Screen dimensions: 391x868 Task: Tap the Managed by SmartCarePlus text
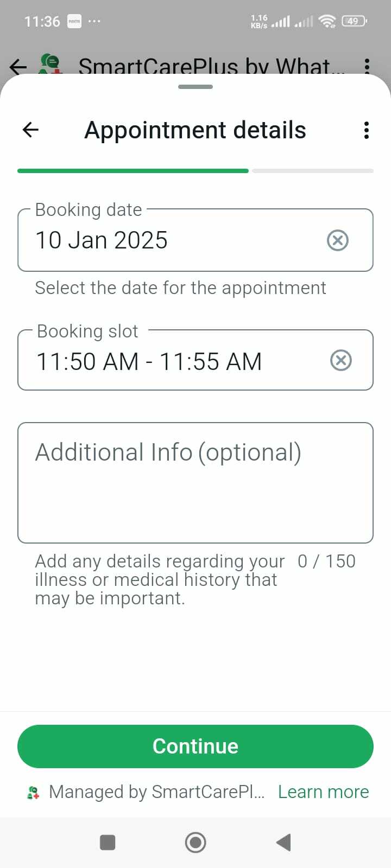coord(156,792)
